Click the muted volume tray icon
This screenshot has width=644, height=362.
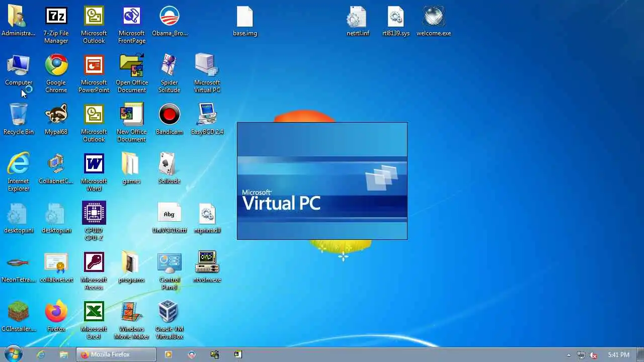pos(594,355)
